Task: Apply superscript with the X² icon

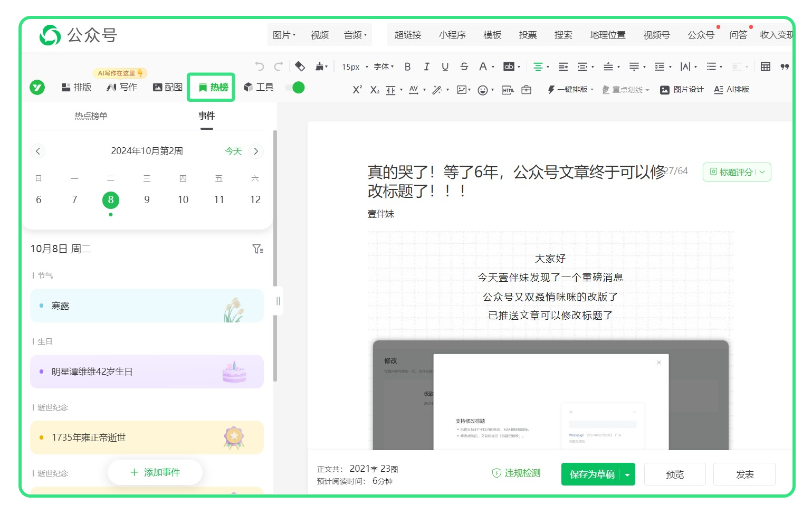Action: coord(357,90)
